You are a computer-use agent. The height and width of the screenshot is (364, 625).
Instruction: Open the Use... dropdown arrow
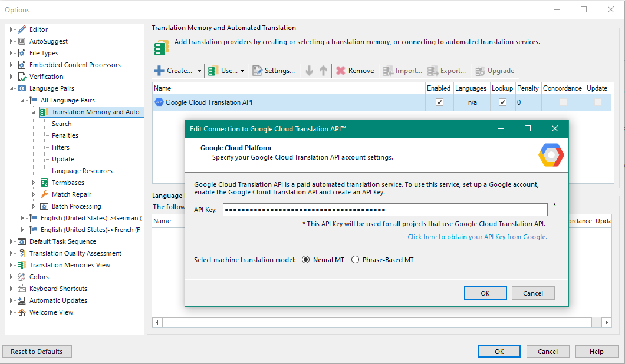pyautogui.click(x=242, y=71)
